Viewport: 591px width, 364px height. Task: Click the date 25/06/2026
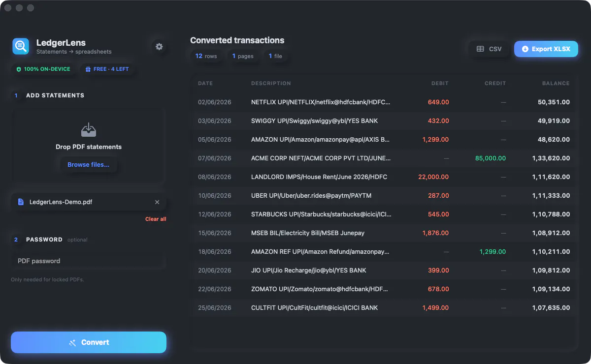tap(215, 308)
